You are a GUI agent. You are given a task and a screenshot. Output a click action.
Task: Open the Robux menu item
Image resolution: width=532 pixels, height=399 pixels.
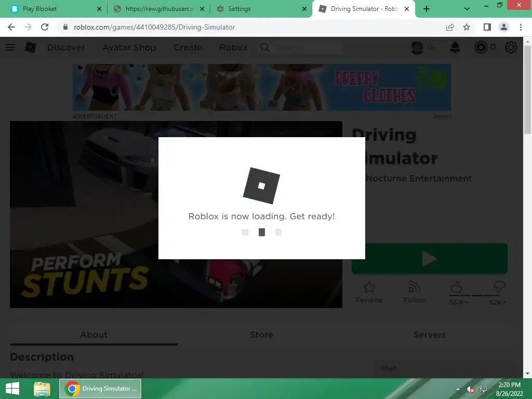(x=233, y=47)
